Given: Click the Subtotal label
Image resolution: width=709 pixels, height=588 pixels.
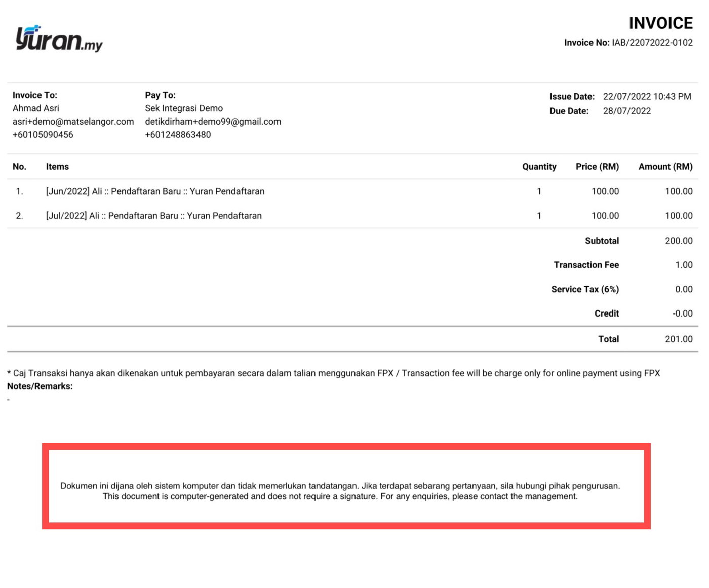Looking at the screenshot, I should click(602, 241).
